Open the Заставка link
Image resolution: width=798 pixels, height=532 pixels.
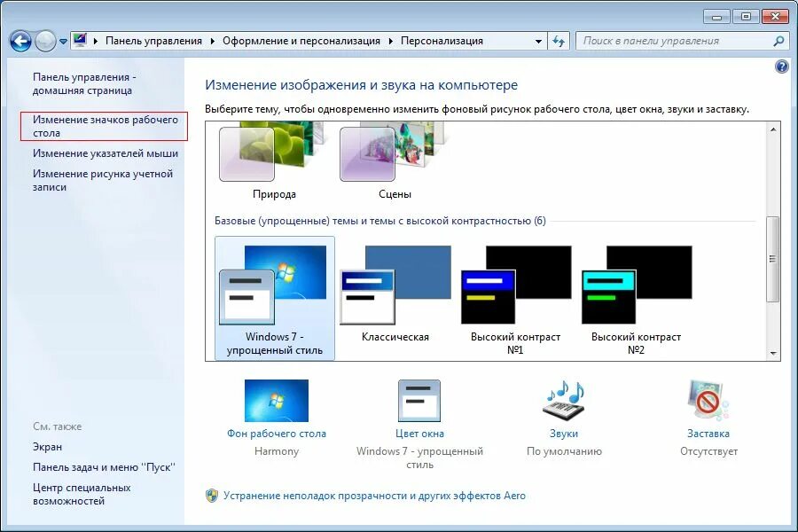coord(708,434)
